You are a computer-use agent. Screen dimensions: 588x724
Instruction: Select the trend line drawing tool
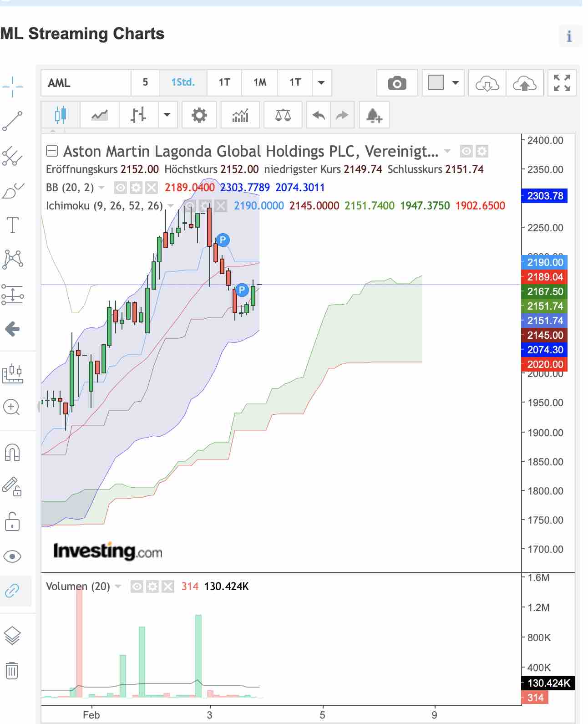(x=13, y=121)
